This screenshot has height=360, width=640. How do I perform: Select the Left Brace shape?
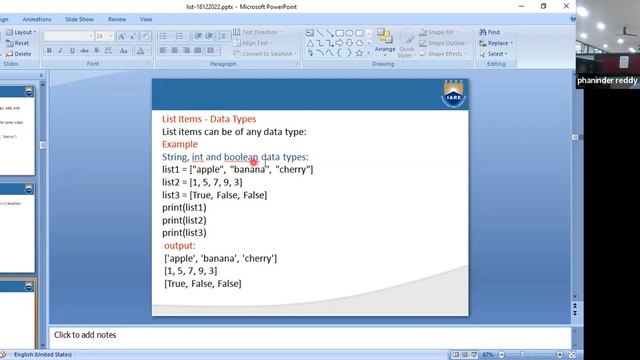(340, 53)
